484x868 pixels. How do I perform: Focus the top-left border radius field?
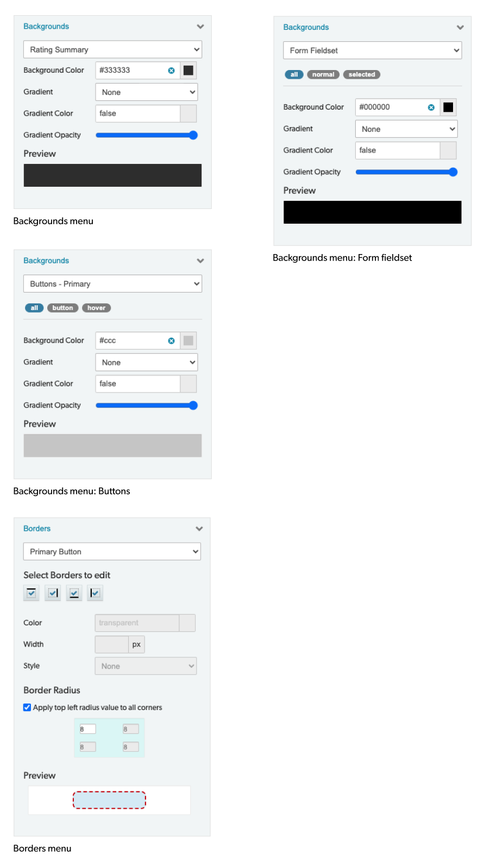[87, 729]
